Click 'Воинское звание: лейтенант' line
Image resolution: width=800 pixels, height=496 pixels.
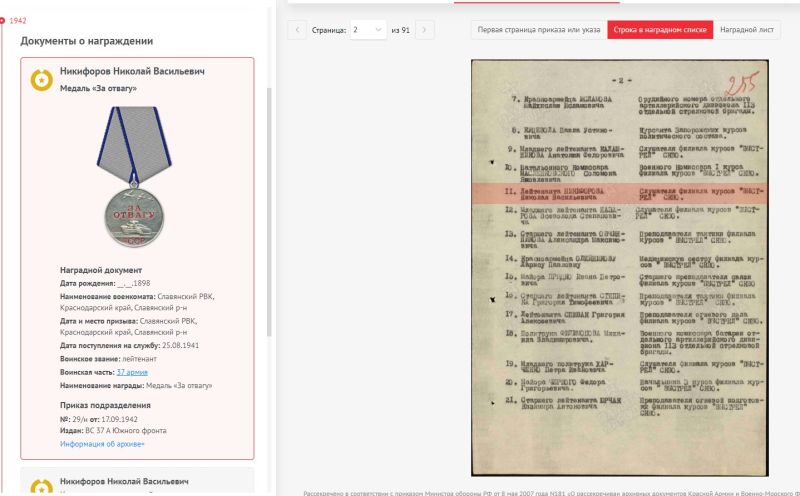tap(108, 359)
